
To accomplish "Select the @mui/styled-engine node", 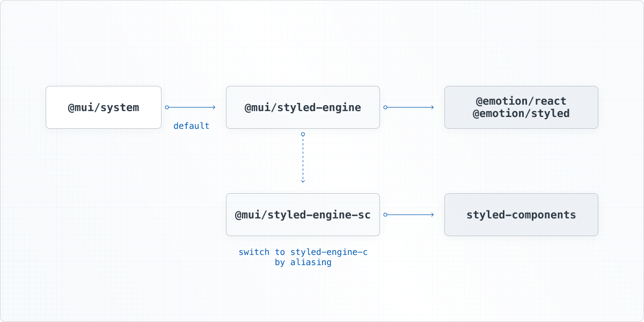I will (x=303, y=107).
